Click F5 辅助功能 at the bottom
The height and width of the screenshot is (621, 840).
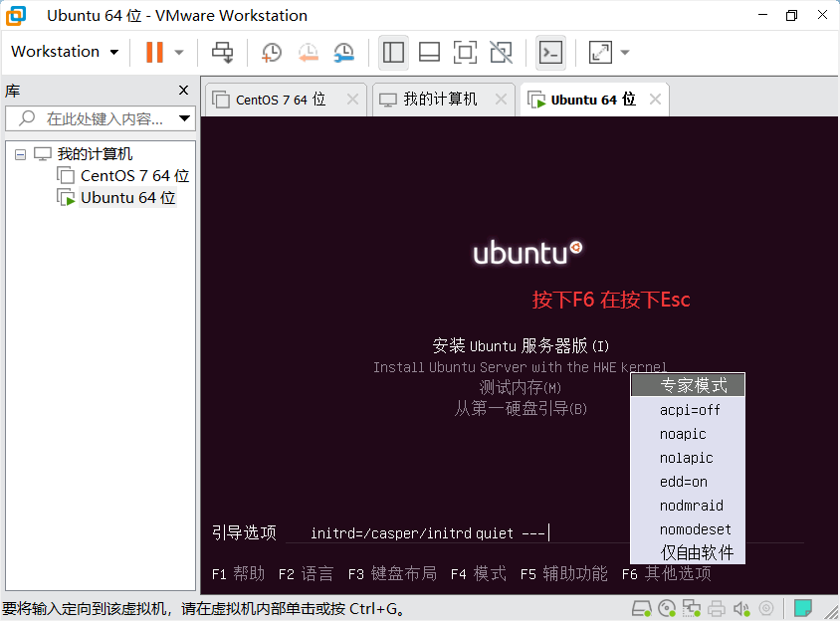[564, 574]
